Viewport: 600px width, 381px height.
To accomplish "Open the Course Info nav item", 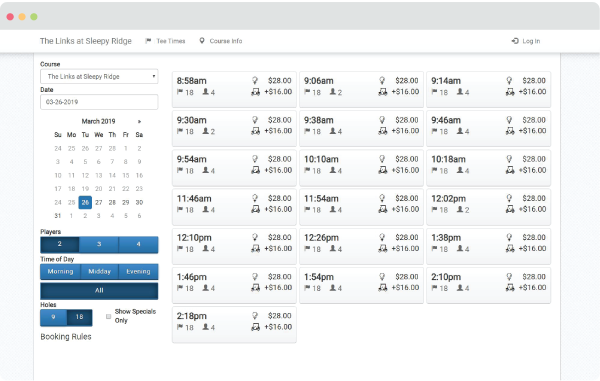I will coord(221,41).
